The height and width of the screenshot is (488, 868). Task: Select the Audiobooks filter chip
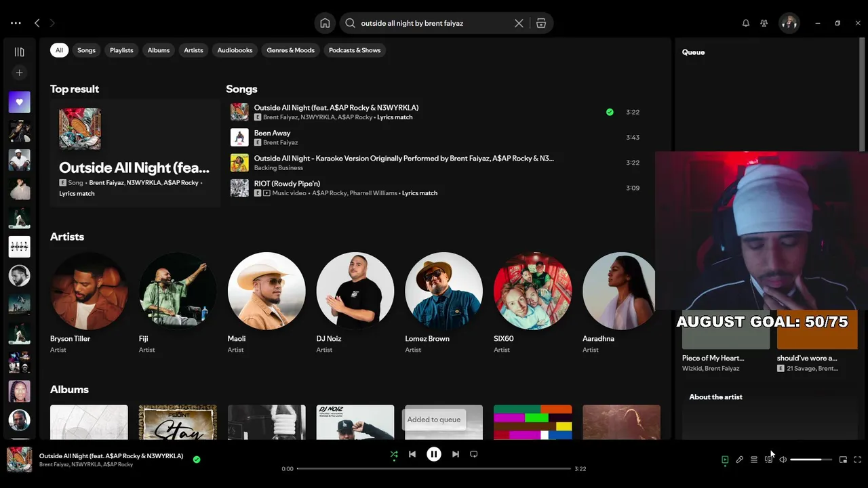[x=235, y=50]
